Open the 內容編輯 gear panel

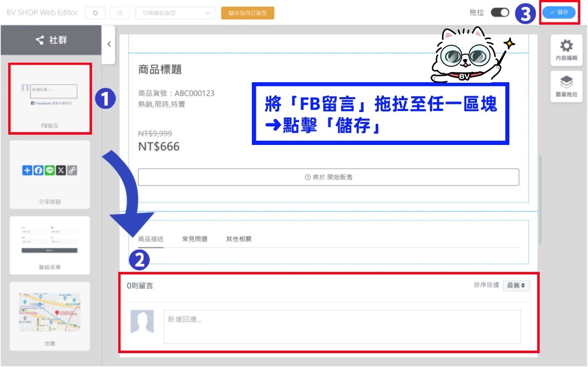566,49
